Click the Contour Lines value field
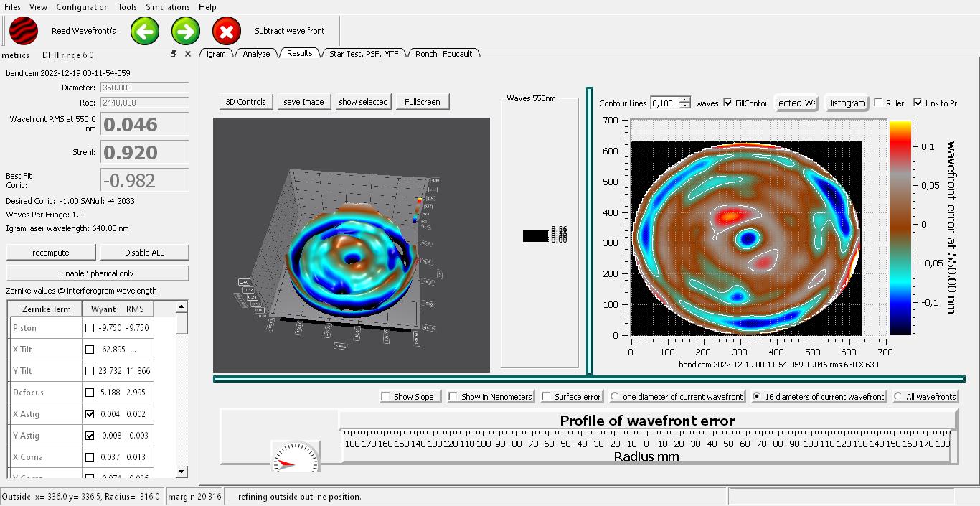 (664, 103)
